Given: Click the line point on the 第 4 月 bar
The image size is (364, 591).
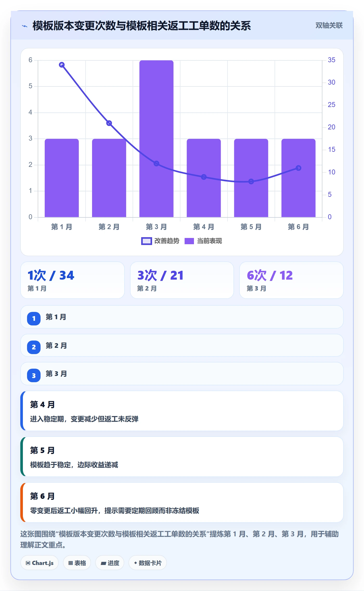Looking at the screenshot, I should pyautogui.click(x=204, y=177).
